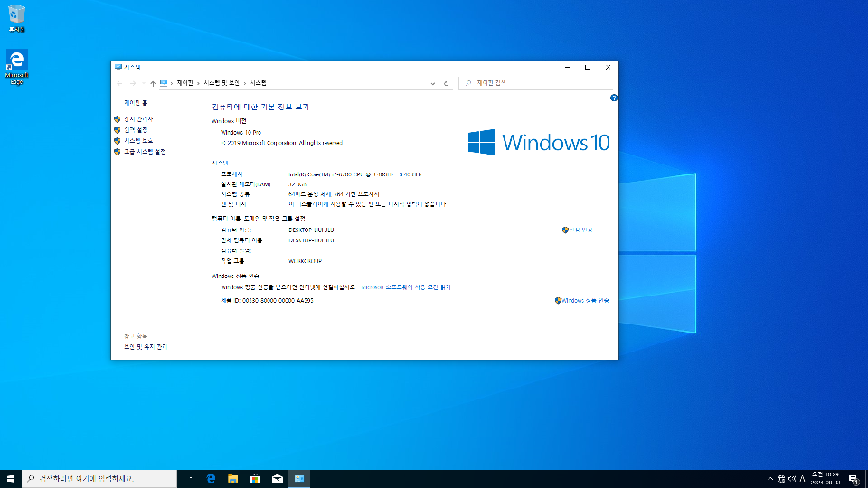The width and height of the screenshot is (868, 488).
Task: Open System protection (시스템 보호) sidebar link
Action: [138, 141]
